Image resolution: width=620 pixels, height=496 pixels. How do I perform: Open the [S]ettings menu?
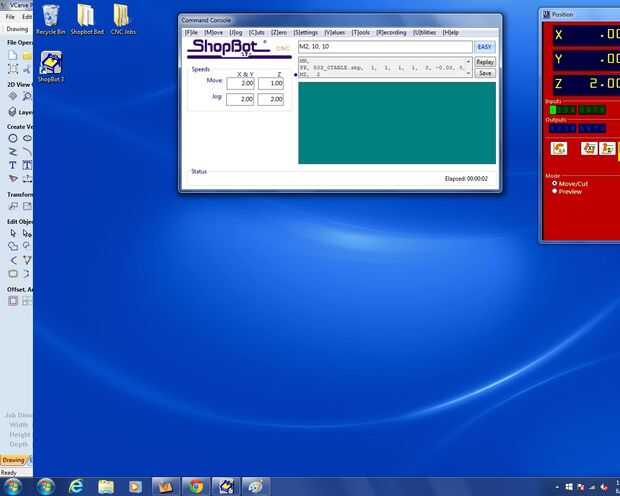(x=306, y=32)
